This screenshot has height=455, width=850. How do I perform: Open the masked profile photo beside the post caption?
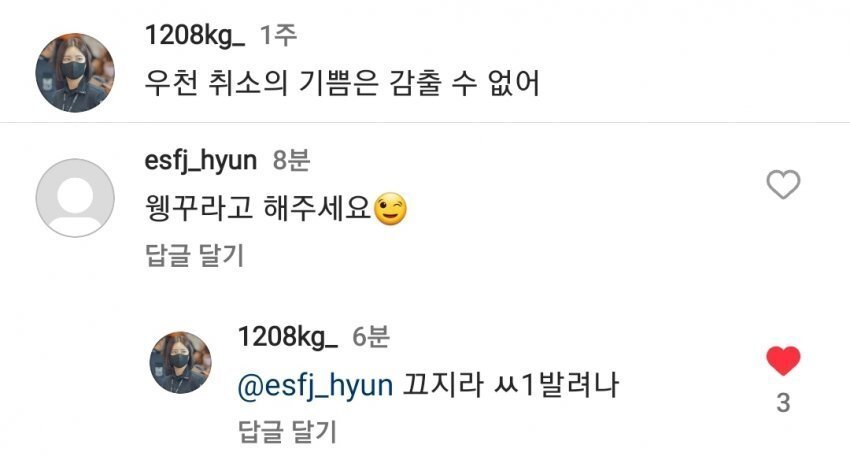click(x=75, y=73)
